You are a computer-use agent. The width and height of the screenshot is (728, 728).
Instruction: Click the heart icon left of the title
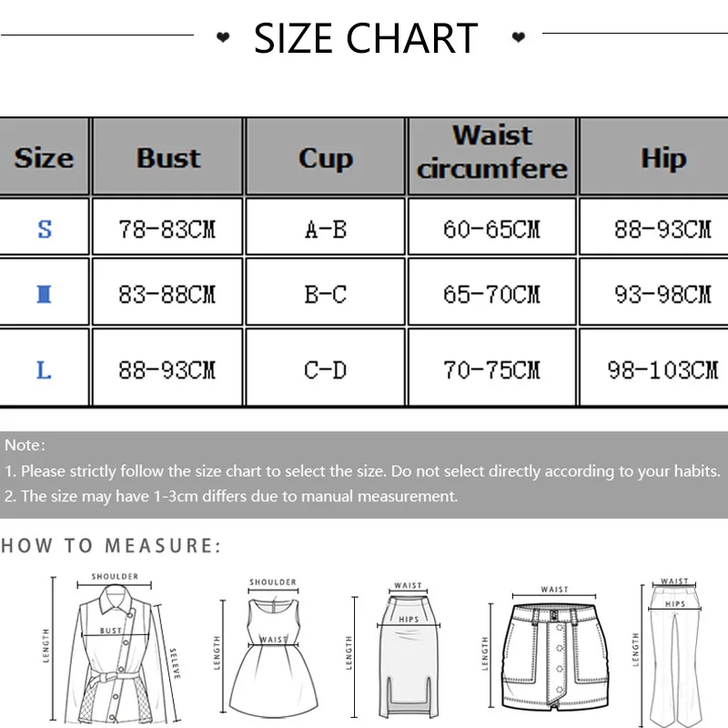pyautogui.click(x=223, y=37)
